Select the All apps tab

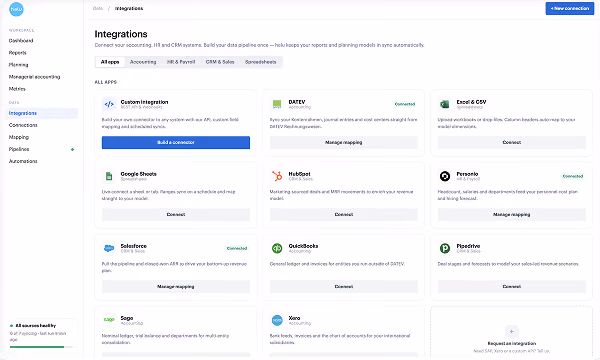click(110, 62)
